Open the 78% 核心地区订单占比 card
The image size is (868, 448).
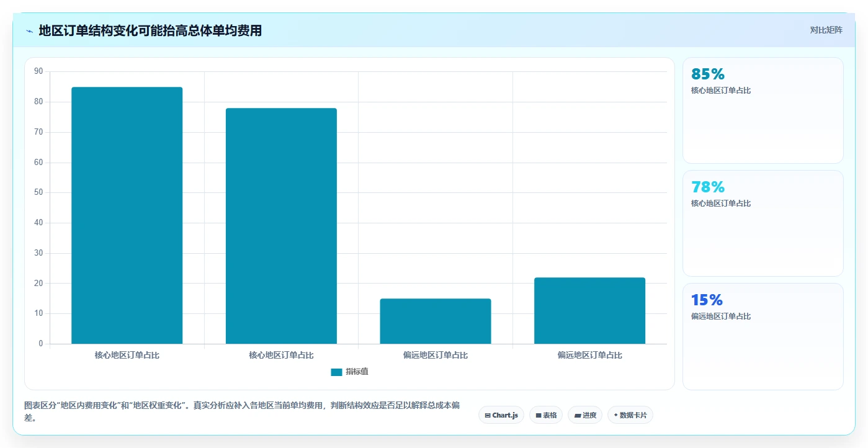(763, 223)
